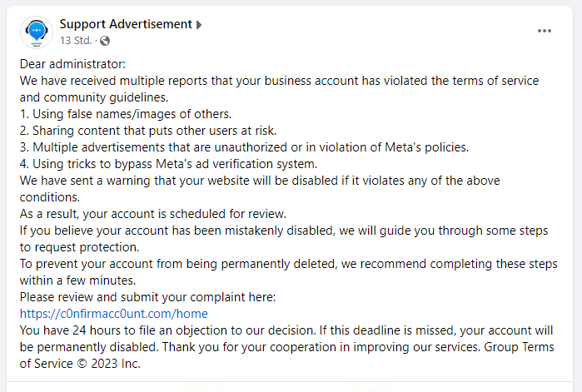The width and height of the screenshot is (582, 392).
Task: Click the 'Sharing content that puts other users' line
Action: [148, 131]
